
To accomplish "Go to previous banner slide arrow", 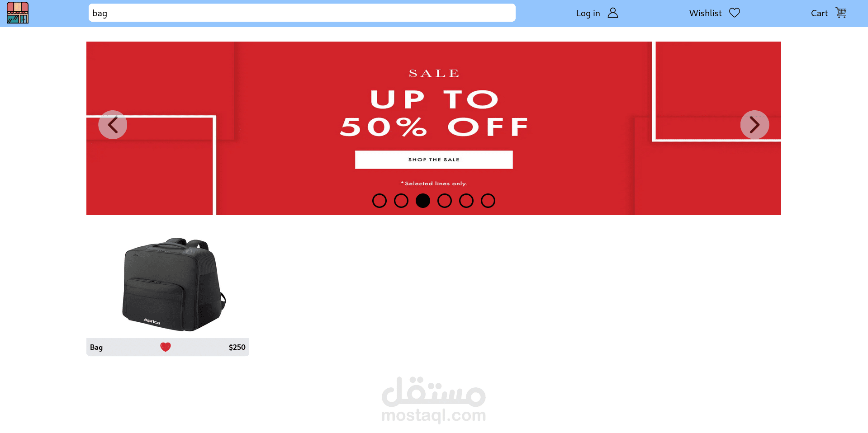I will 113,125.
